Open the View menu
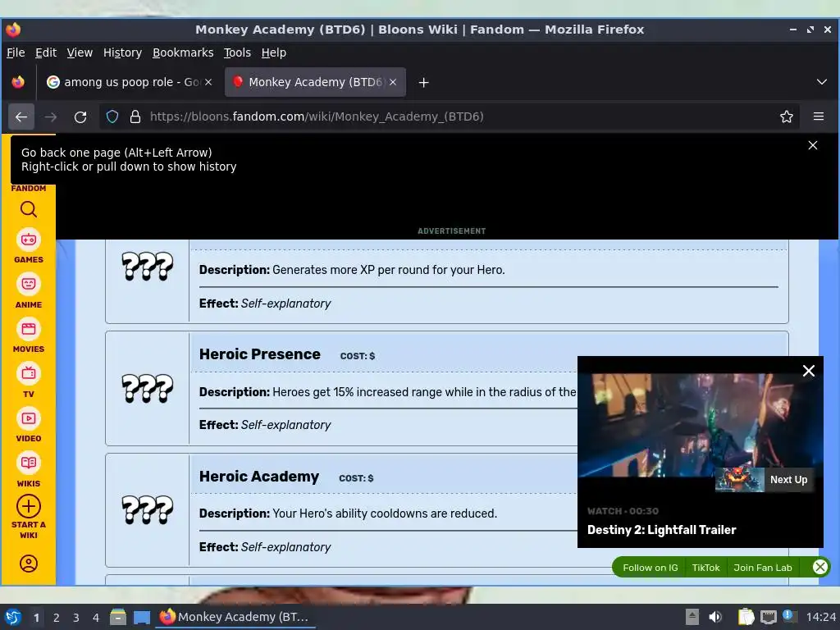Viewport: 840px width, 630px height. tap(80, 52)
